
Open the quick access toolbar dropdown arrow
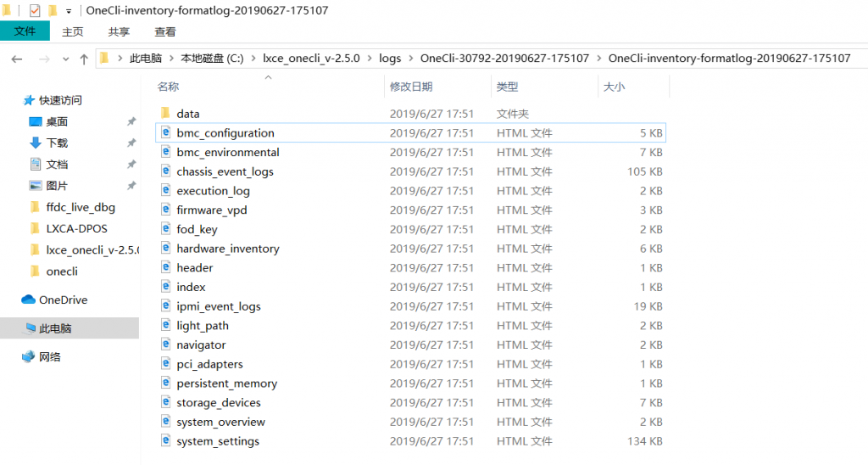69,10
